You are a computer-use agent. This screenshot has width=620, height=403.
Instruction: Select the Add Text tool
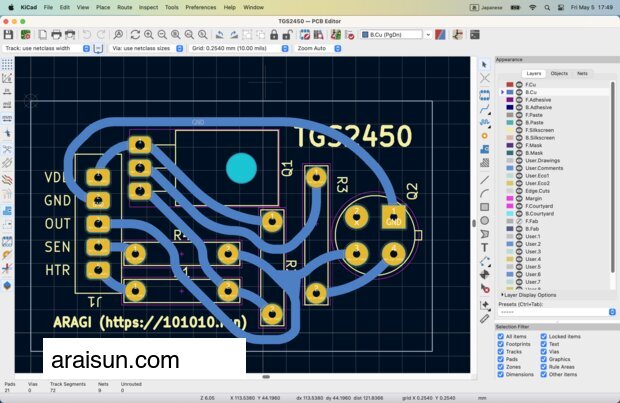pos(484,248)
